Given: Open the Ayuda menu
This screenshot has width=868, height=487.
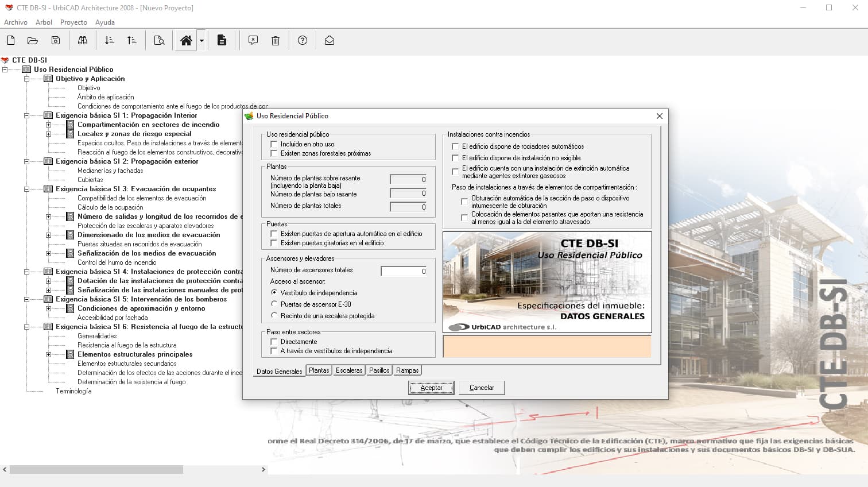Looking at the screenshot, I should 105,22.
